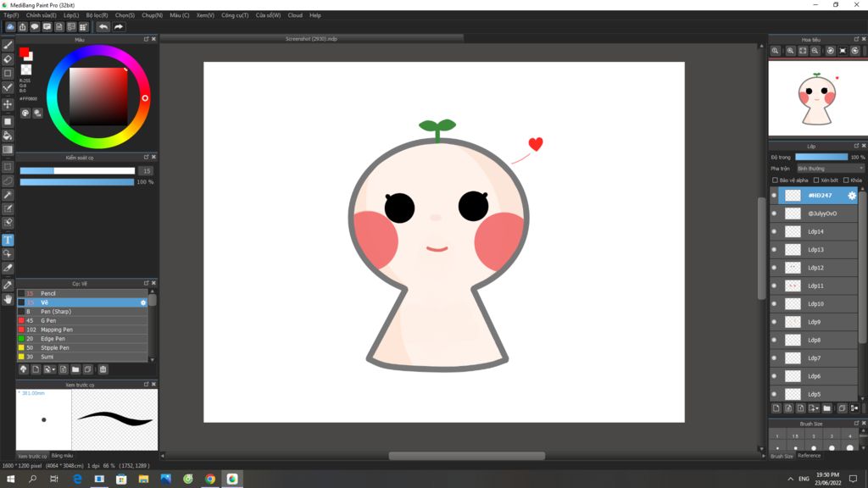868x488 pixels.
Task: Click the navigator preview thumbnail
Action: coord(816,98)
